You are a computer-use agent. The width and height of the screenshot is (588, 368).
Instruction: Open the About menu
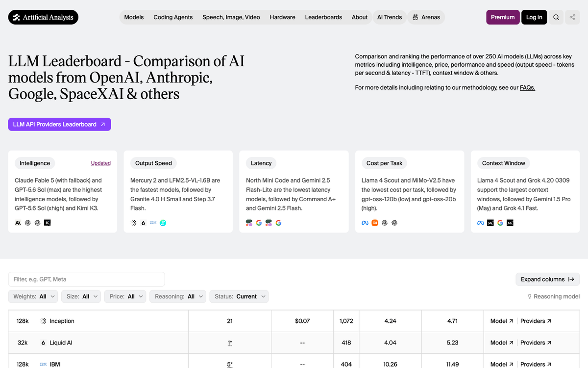360,17
